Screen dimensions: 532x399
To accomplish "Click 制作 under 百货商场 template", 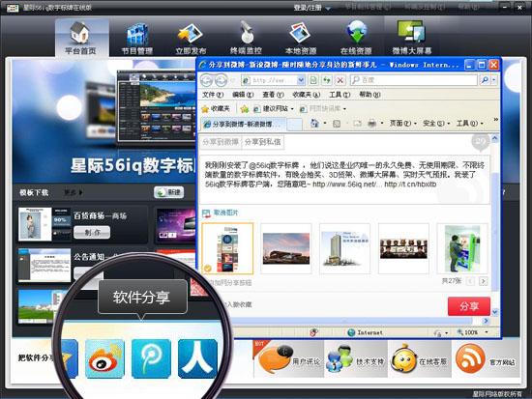I will (92, 232).
